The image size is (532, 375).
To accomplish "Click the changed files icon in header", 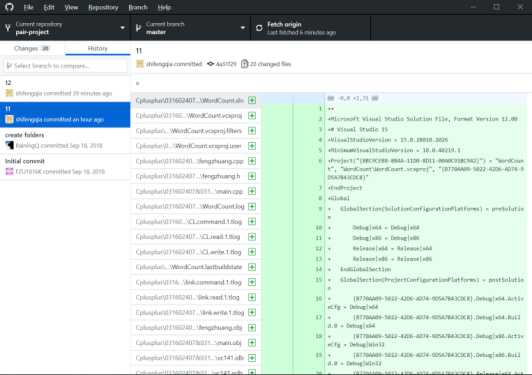I will click(244, 64).
